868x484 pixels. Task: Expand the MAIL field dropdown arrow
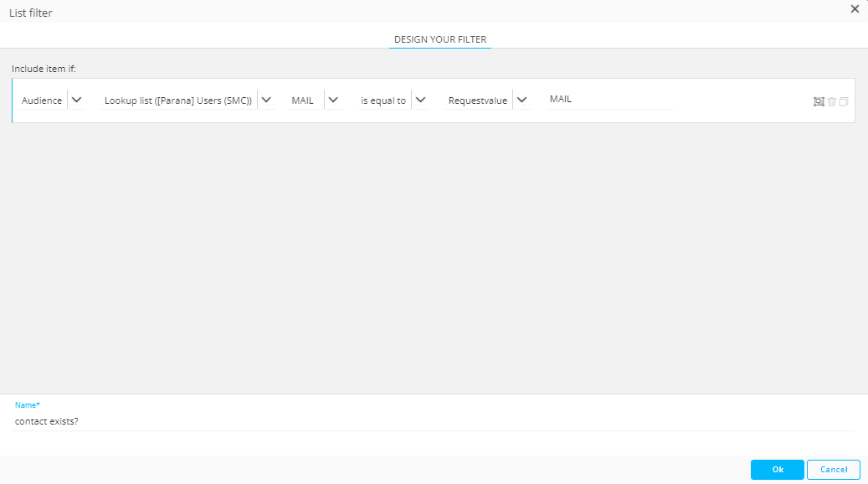[333, 100]
